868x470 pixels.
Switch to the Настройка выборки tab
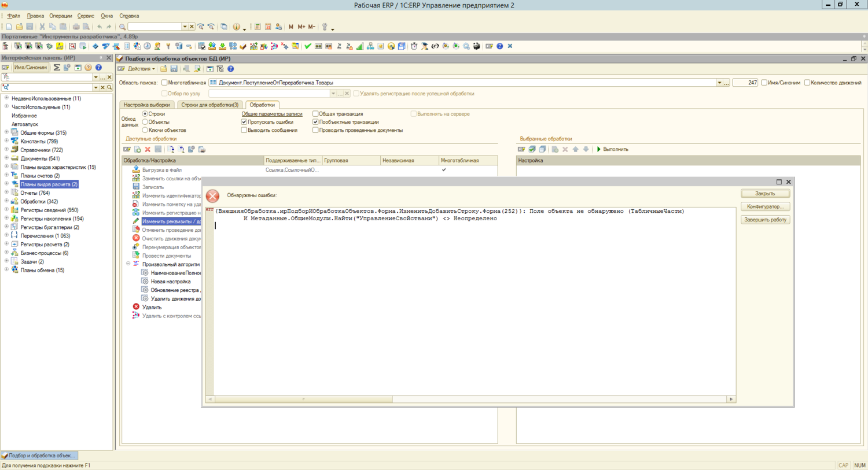[x=147, y=105]
